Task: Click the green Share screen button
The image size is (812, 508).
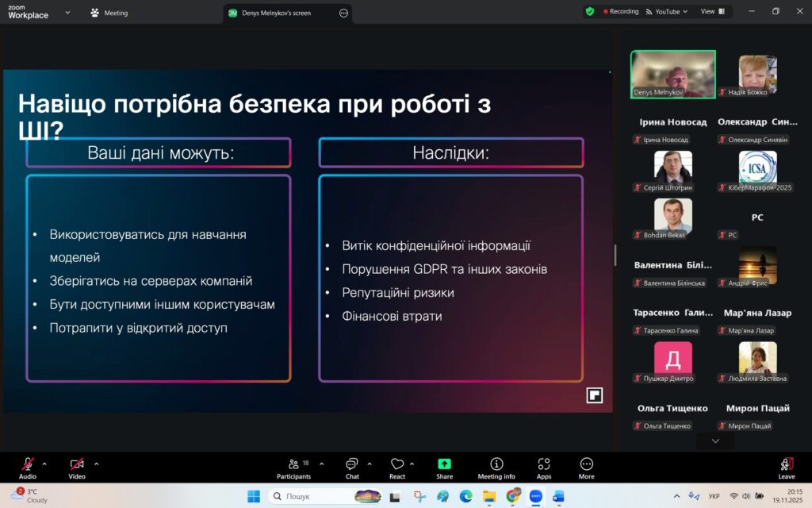Action: pos(444,467)
